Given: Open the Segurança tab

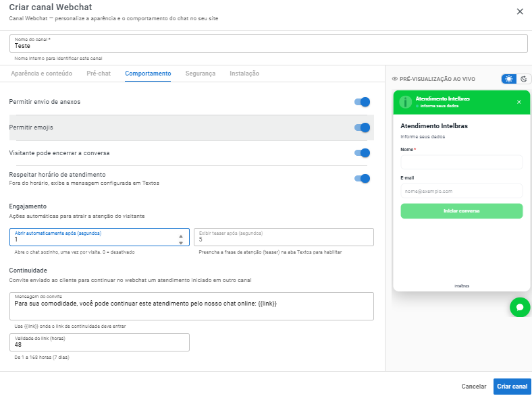Looking at the screenshot, I should pos(201,74).
